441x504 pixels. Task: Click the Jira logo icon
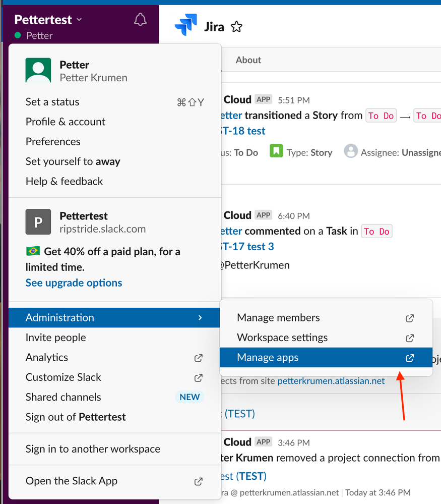coord(185,25)
